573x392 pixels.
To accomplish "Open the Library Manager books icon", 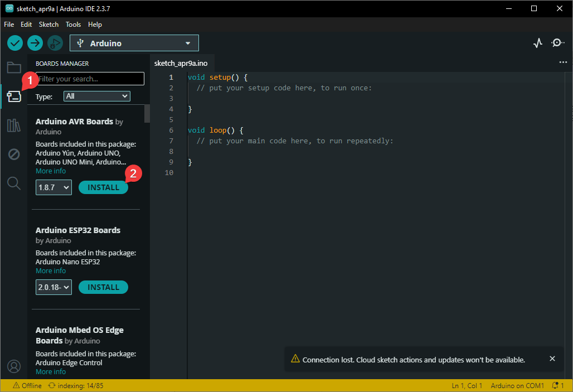I will (14, 125).
